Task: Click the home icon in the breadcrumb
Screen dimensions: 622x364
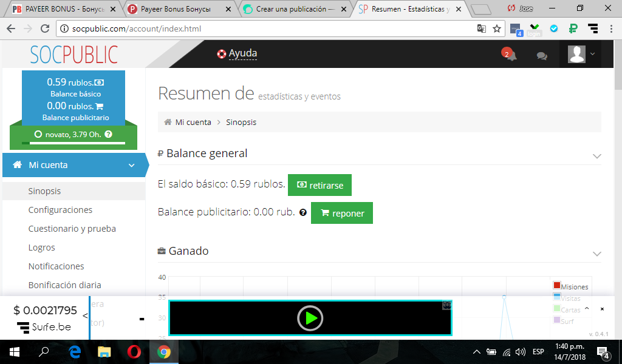Action: pos(168,122)
